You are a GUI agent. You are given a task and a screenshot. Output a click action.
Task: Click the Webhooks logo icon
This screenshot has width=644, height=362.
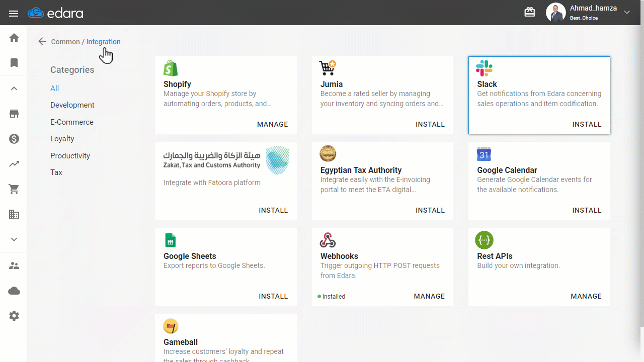tap(328, 240)
